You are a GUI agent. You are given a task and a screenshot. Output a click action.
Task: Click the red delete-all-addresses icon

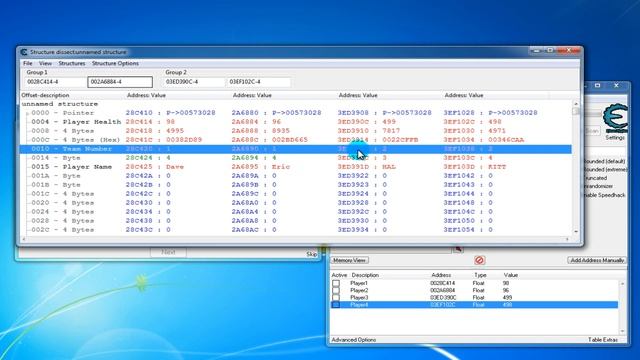(x=479, y=260)
